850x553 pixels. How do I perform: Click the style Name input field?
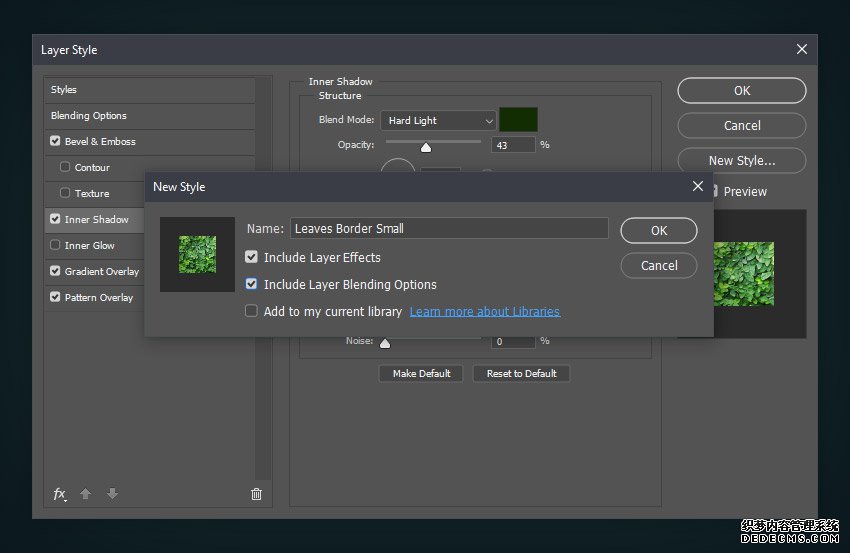(449, 228)
